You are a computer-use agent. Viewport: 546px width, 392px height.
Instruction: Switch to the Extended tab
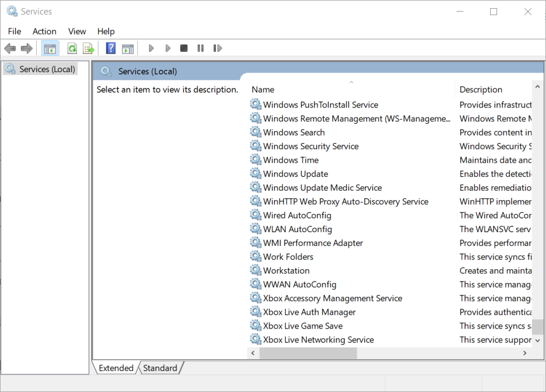(x=115, y=368)
